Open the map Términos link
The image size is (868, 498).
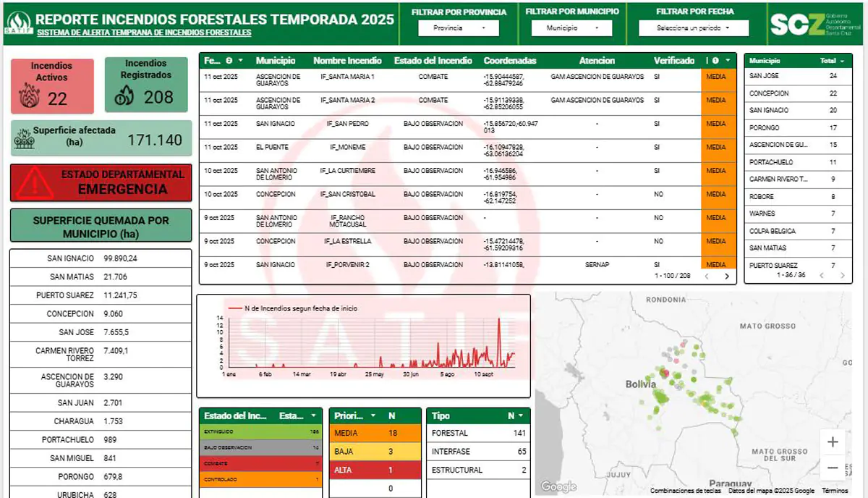(x=835, y=490)
